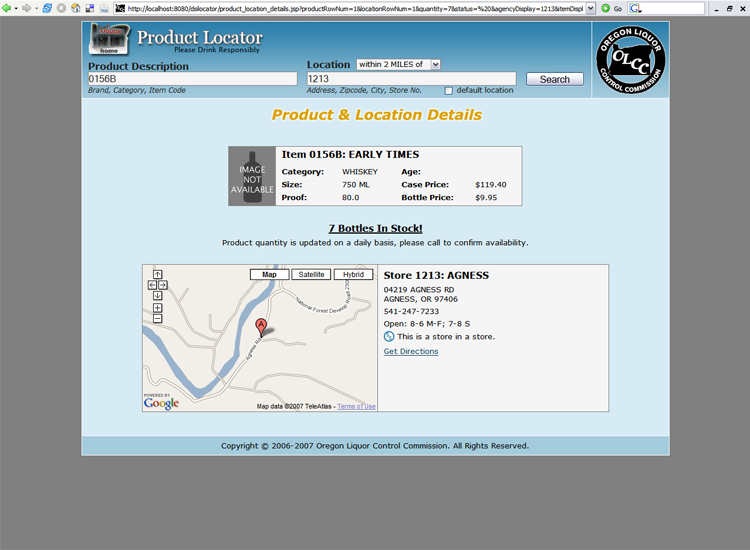Switch map to Satellite view
Screen dimensions: 750x550
point(311,275)
